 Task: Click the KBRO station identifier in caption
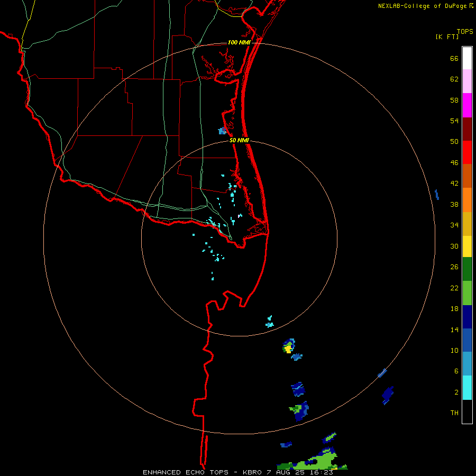[x=253, y=472]
